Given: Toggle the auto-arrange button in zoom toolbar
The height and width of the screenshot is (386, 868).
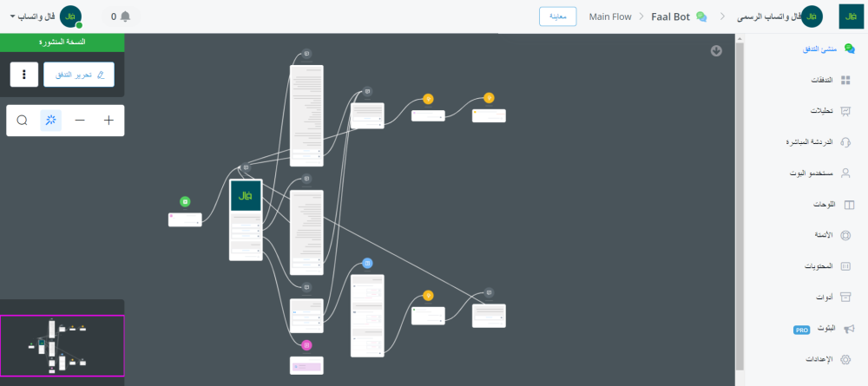Looking at the screenshot, I should (x=51, y=121).
